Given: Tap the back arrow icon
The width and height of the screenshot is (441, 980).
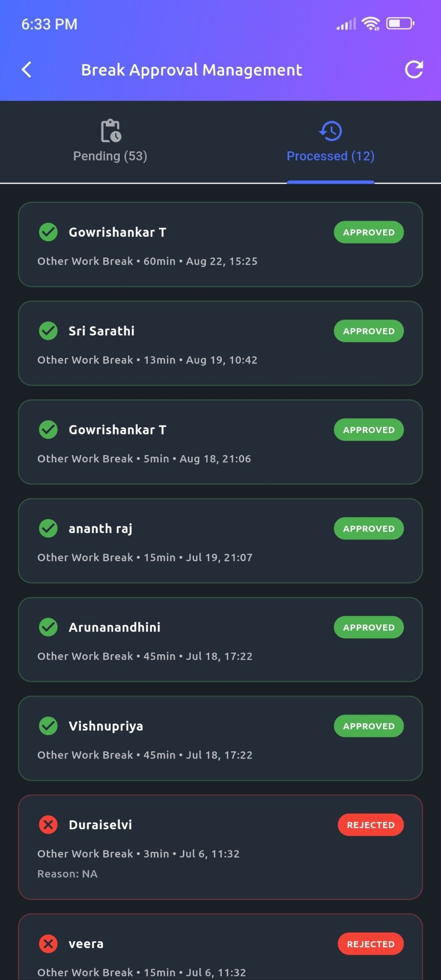Looking at the screenshot, I should tap(27, 70).
